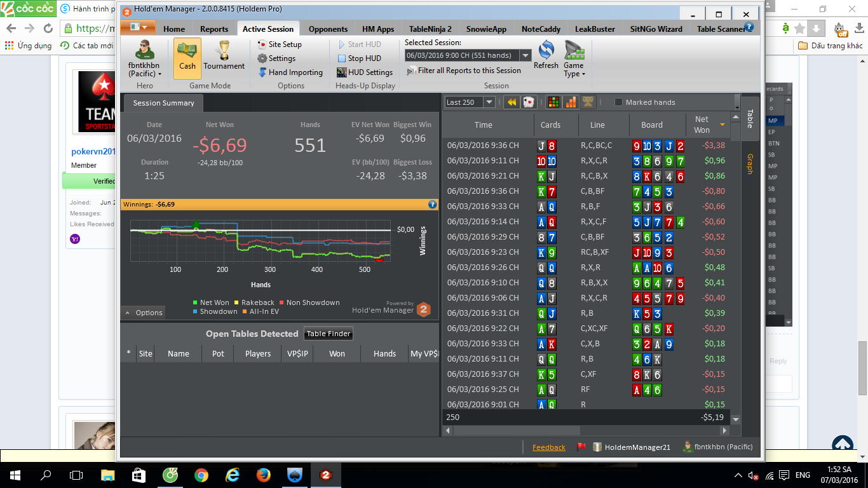
Task: Click the orange bar chart icon
Action: tap(571, 102)
